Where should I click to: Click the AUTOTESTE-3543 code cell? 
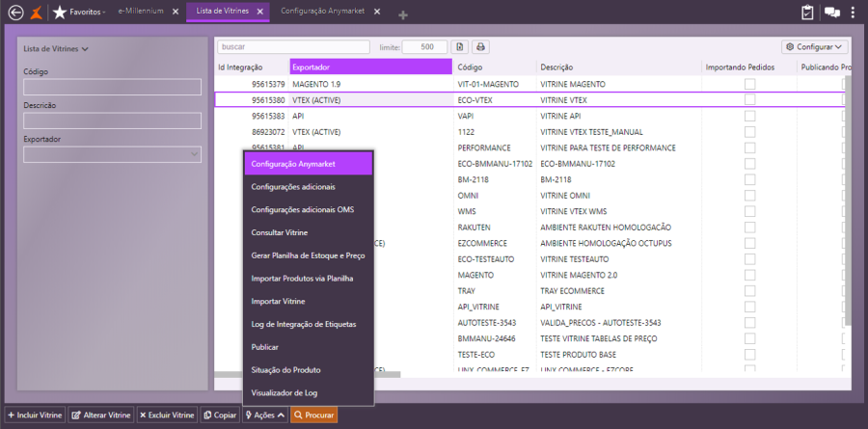(488, 323)
